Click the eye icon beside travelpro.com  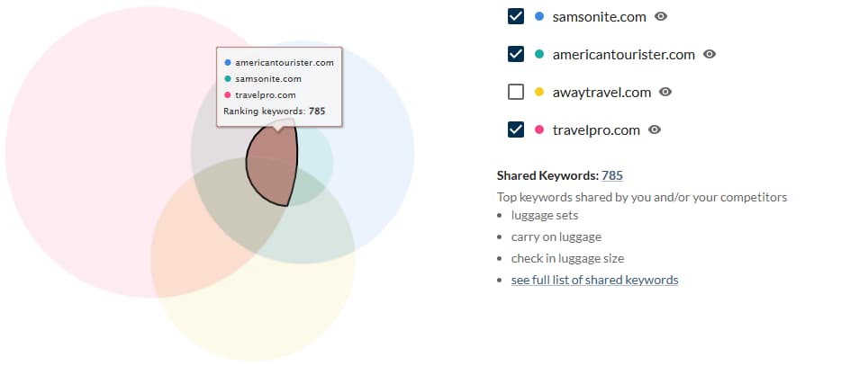(655, 129)
